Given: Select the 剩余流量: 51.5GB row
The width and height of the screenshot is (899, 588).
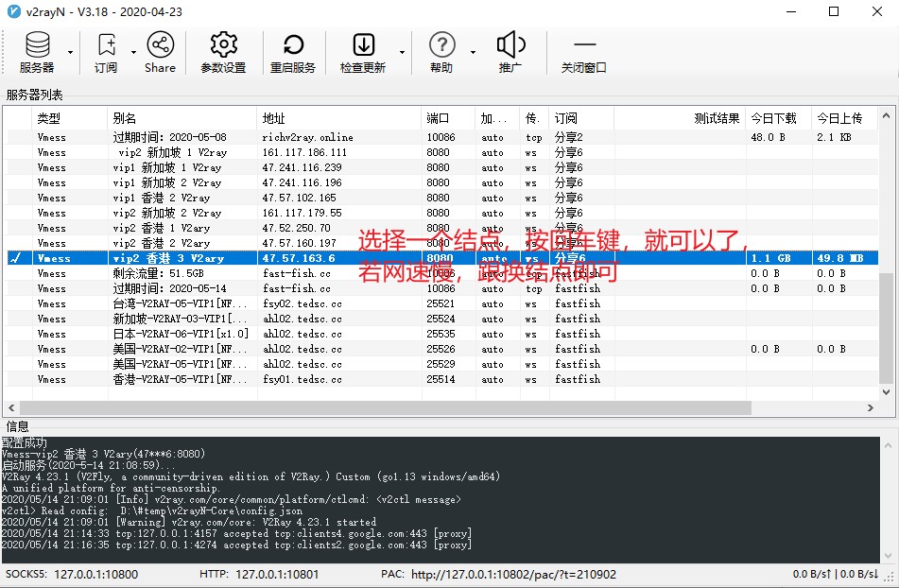Looking at the screenshot, I should (x=441, y=273).
